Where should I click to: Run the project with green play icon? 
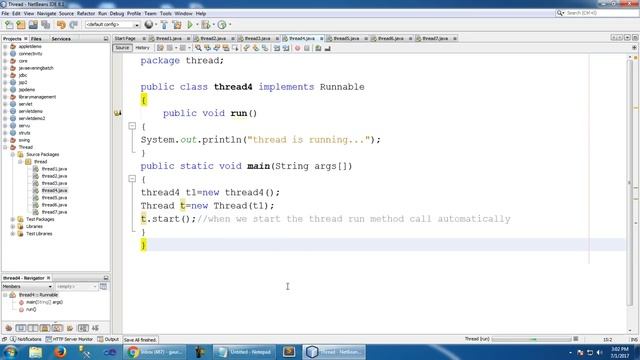[190, 25]
